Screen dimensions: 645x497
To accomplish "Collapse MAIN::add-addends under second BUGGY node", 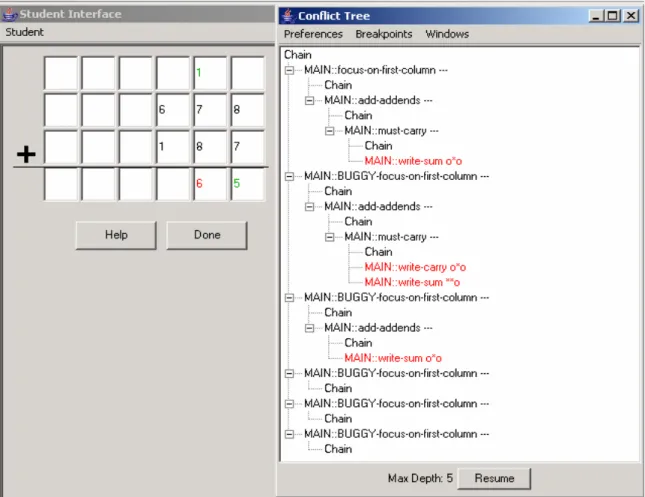I will click(309, 328).
